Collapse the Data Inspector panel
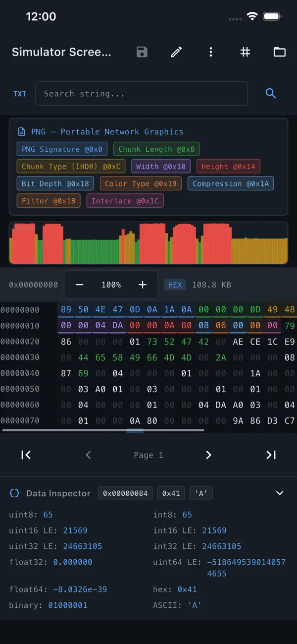This screenshot has height=644, width=297. (x=280, y=493)
